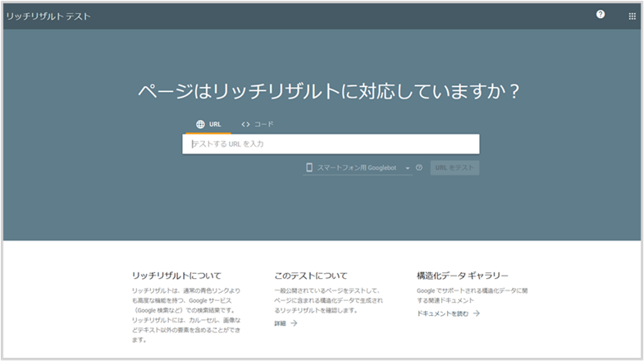Open the ドキュメントを読む link
This screenshot has height=361, width=644.
pos(448,313)
